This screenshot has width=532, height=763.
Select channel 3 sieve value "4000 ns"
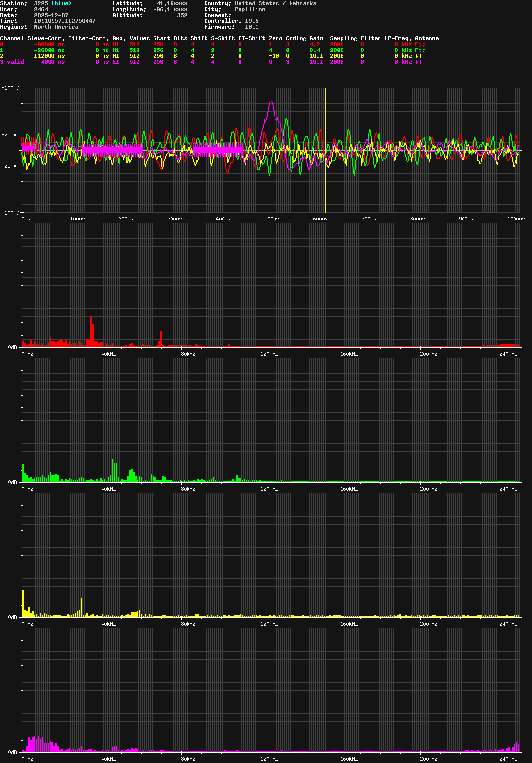click(52, 62)
